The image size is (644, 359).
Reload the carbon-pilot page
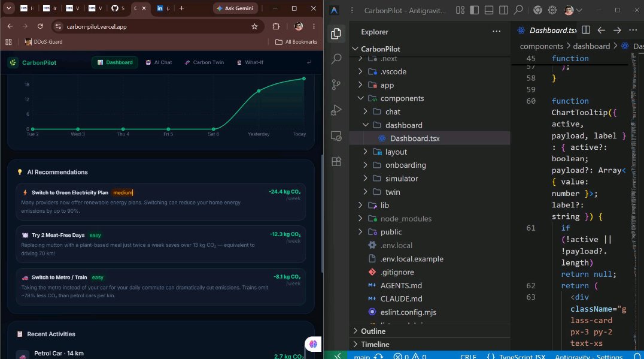coord(40,26)
